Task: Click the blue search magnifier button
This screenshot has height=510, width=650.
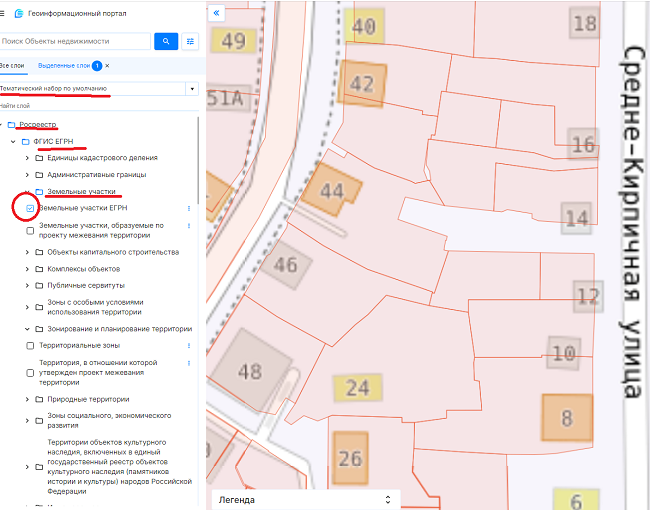Action: (166, 41)
